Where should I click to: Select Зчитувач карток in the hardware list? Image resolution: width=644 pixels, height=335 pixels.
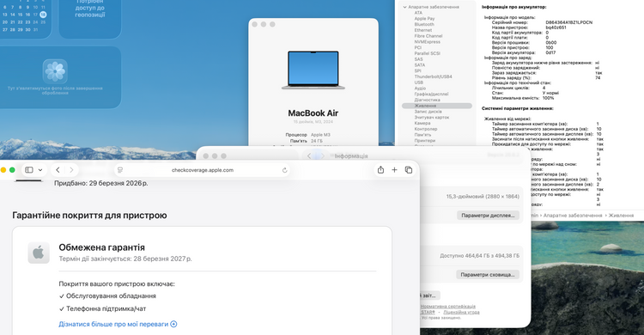[x=432, y=117]
